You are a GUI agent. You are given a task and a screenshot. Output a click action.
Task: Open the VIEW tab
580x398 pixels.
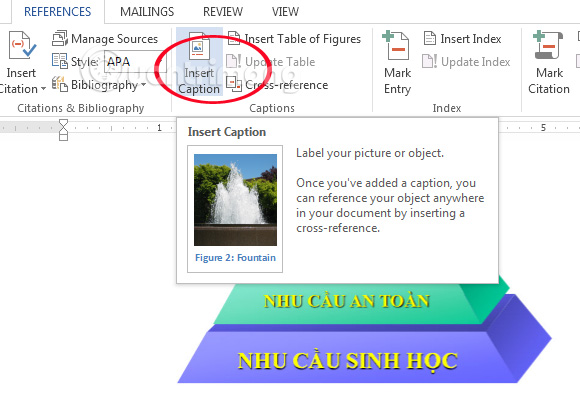tap(285, 11)
